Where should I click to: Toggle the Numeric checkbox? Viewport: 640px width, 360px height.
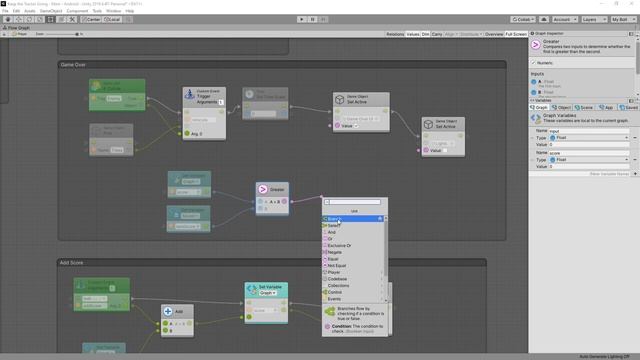coord(533,63)
